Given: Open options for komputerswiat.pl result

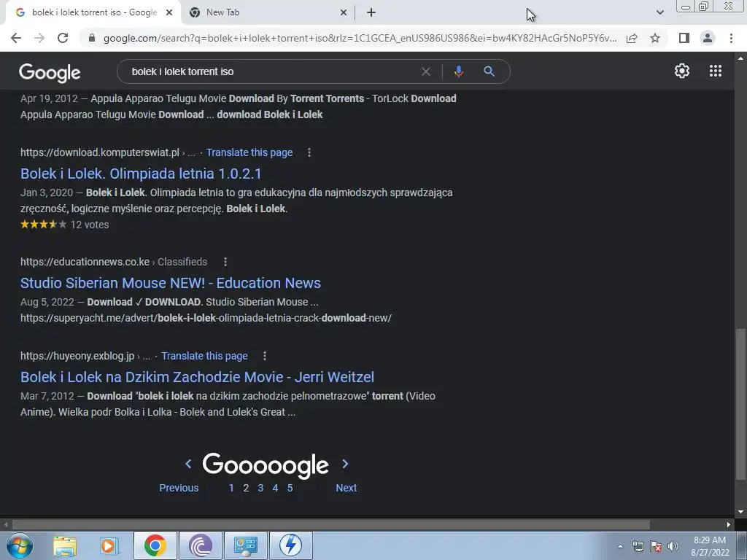Looking at the screenshot, I should (x=309, y=152).
